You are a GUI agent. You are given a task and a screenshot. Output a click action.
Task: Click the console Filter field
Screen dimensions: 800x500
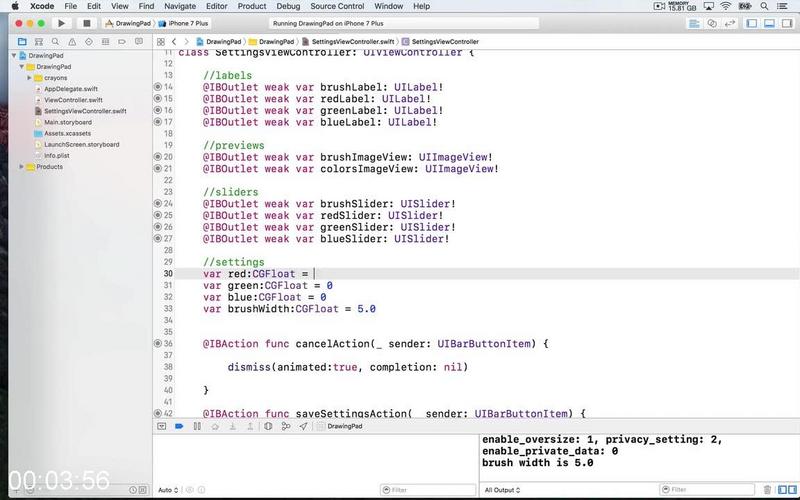coord(707,490)
